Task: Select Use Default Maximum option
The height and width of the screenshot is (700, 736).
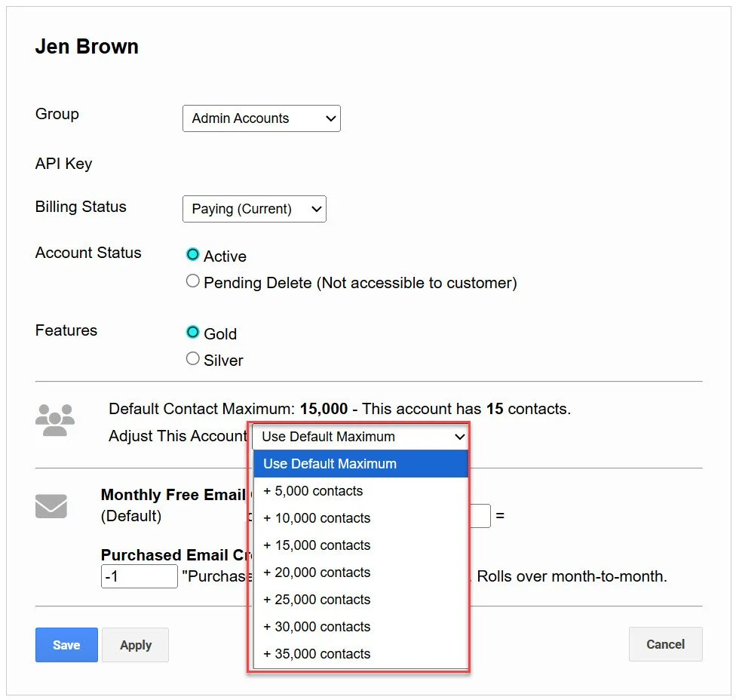Action: (x=360, y=464)
